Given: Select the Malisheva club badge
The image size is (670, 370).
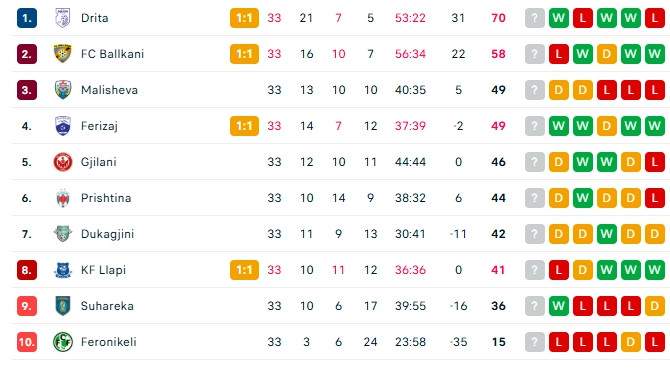Looking at the screenshot, I should tap(63, 90).
